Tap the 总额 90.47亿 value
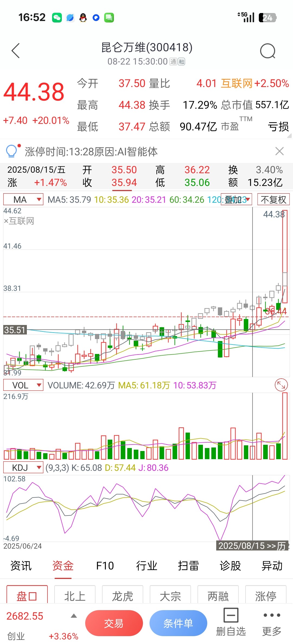This screenshot has width=293, height=644. (x=198, y=127)
